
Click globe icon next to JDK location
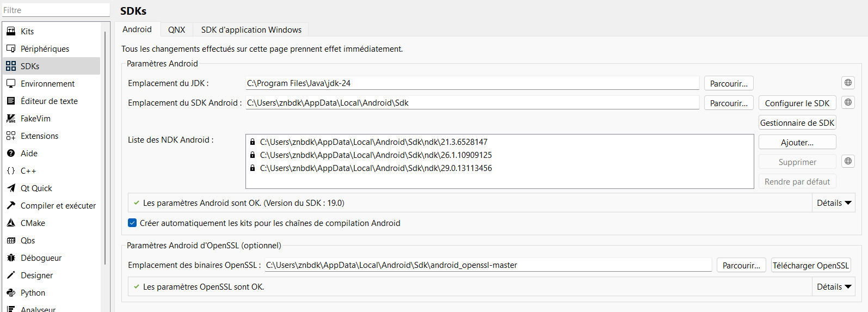coord(848,83)
